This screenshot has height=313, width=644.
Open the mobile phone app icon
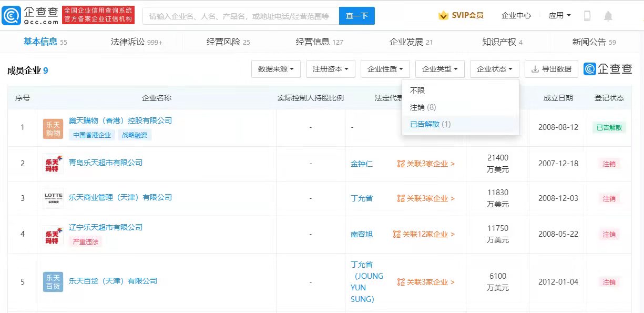tap(587, 16)
